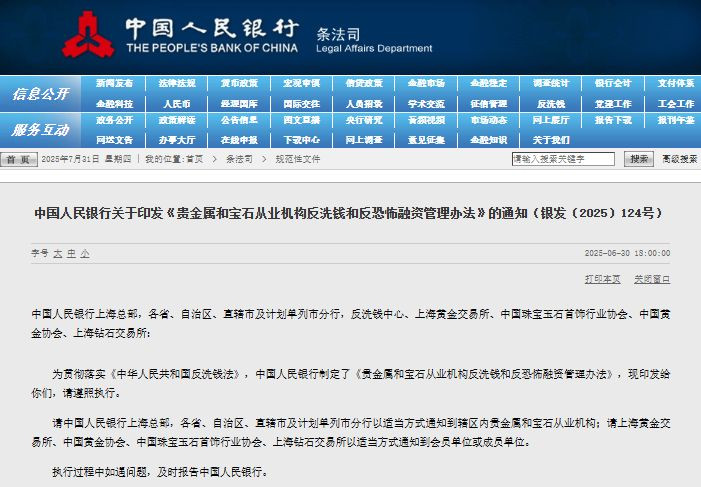Screen dimensions: 701x487
Task: Open 意见征集 navigation item
Action: click(427, 140)
